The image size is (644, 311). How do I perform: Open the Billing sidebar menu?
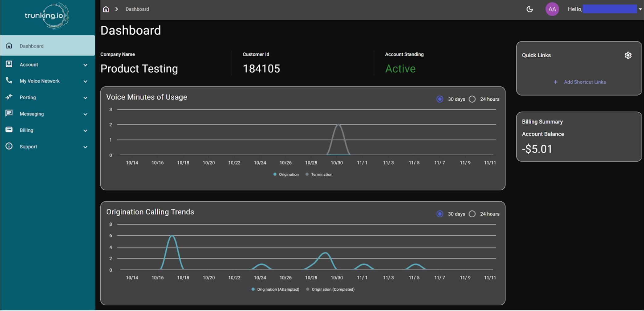pyautogui.click(x=27, y=130)
